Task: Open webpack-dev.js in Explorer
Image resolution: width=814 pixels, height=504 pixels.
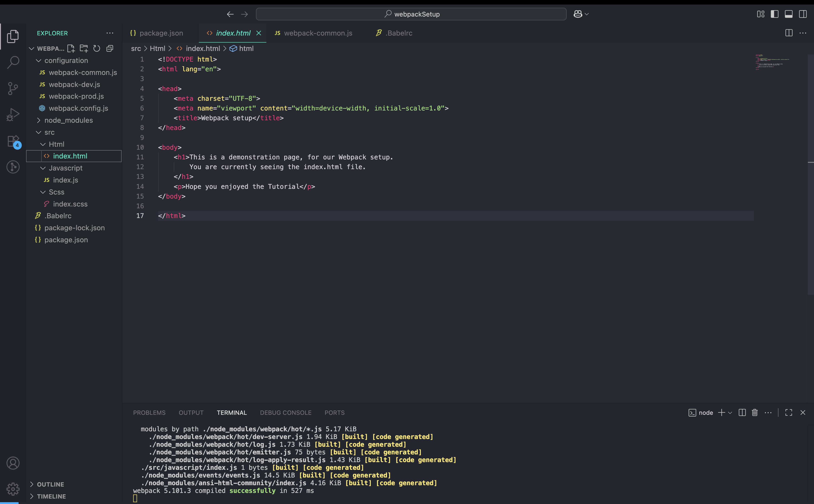Action: pos(74,84)
